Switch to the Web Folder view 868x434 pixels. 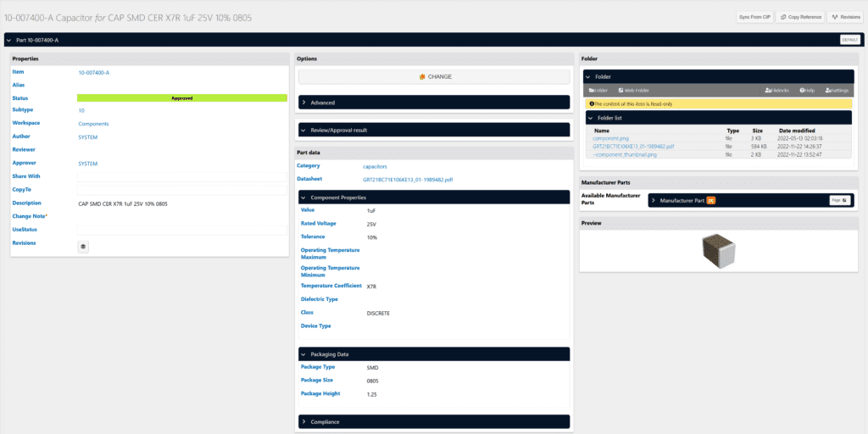633,90
